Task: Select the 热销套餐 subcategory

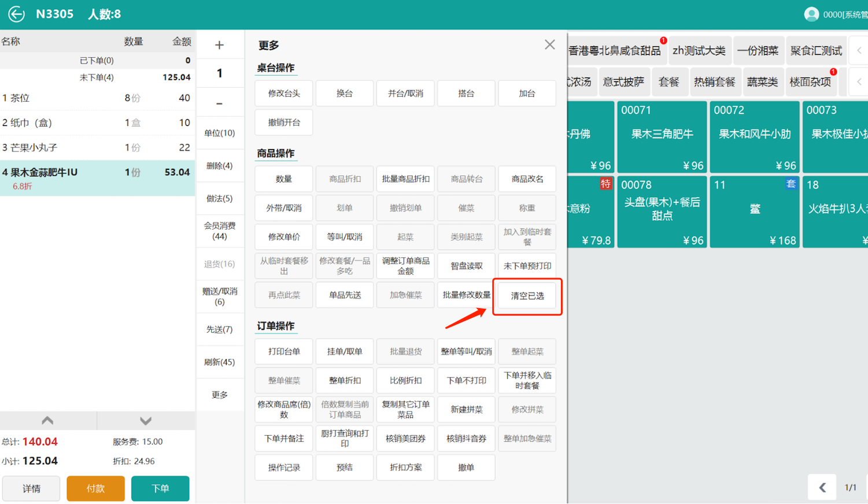Action: pyautogui.click(x=714, y=82)
